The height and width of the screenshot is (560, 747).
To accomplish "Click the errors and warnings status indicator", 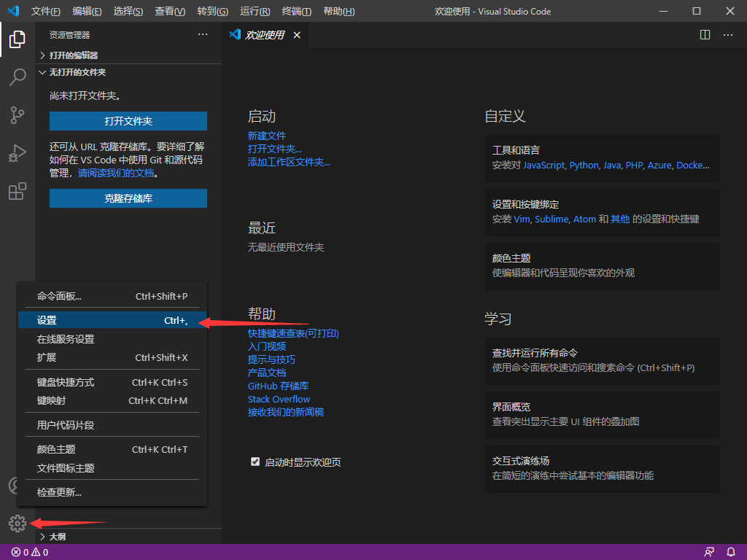I will (x=30, y=552).
